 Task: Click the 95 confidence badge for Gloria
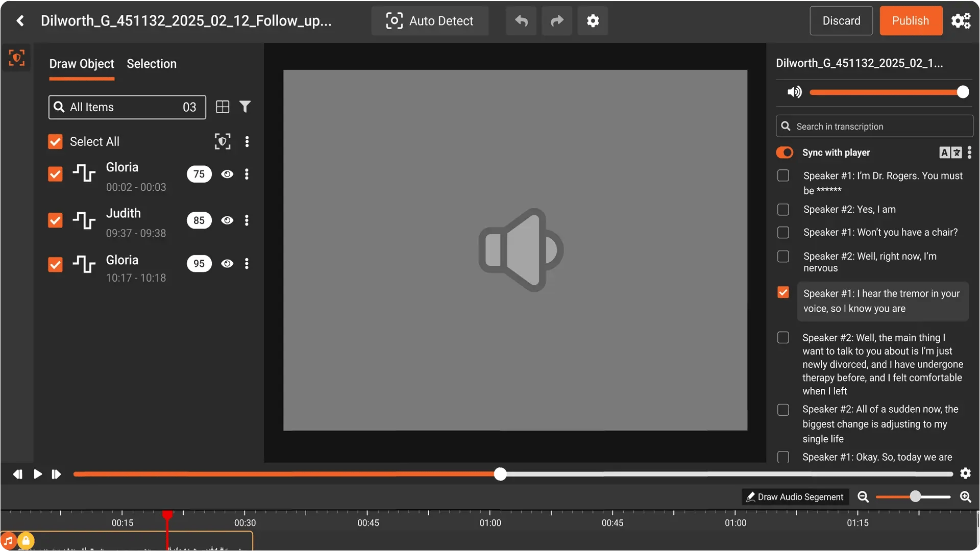pos(199,264)
